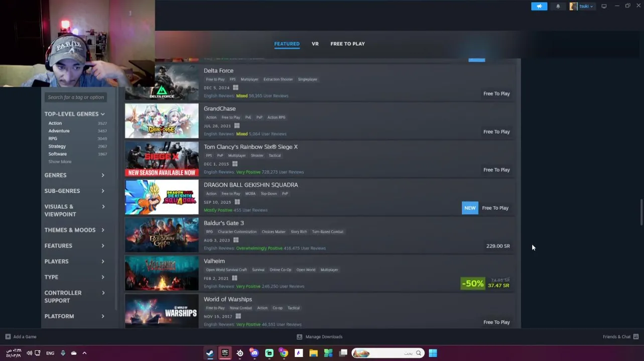The height and width of the screenshot is (361, 644).
Task: Click the NEW badge on Dragon Ball Gekishin Squadra
Action: 470,208
